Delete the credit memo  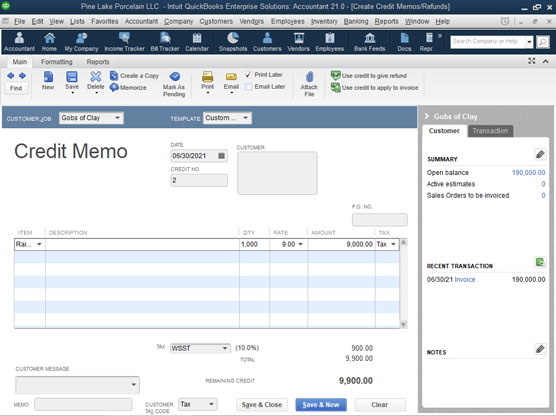96,81
